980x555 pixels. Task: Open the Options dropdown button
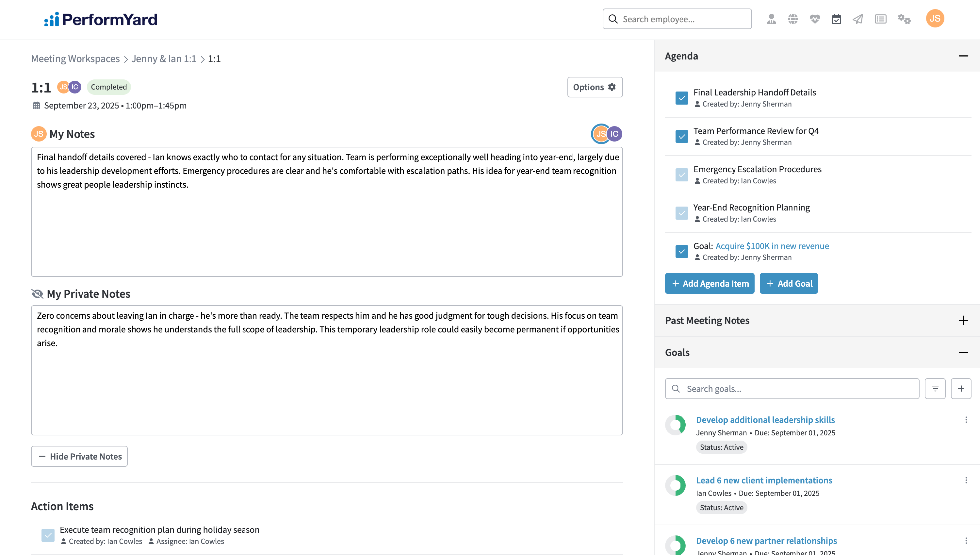(x=595, y=87)
